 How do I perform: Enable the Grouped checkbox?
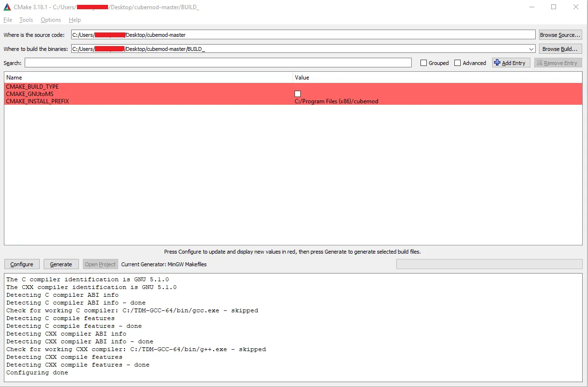click(424, 63)
